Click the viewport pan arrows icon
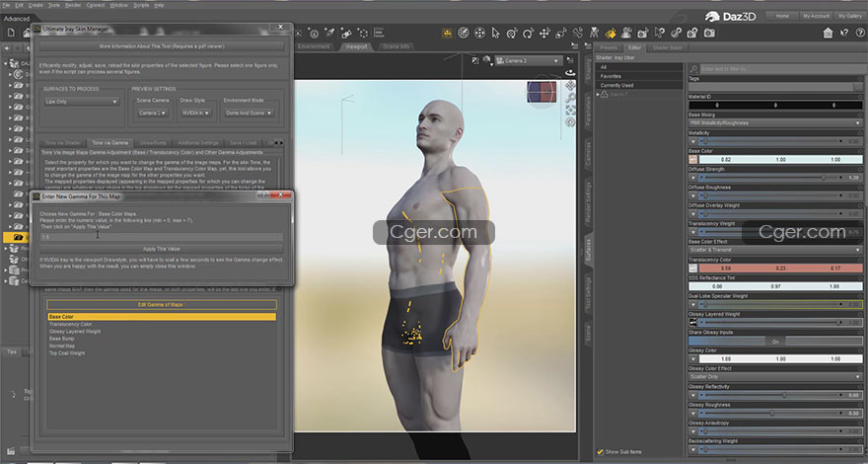868x464 pixels. click(570, 86)
